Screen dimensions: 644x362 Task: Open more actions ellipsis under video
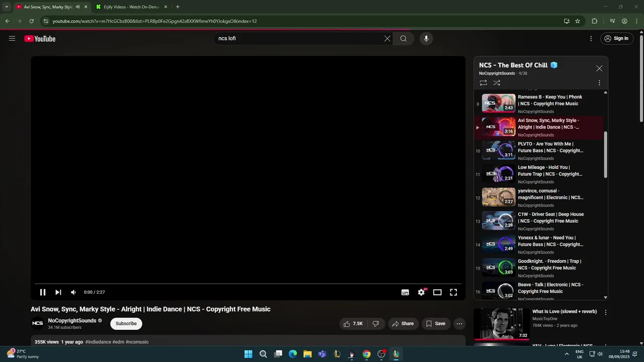(x=459, y=324)
